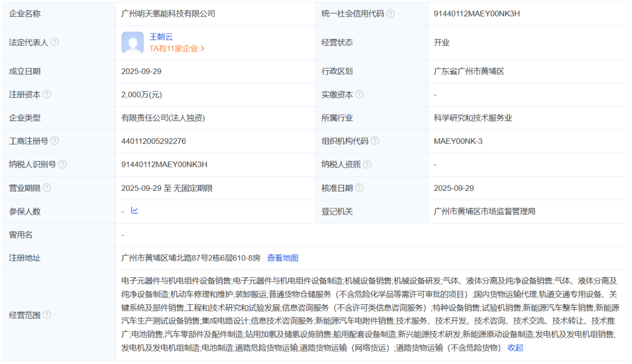Image resolution: width=632 pixels, height=364 pixels.
Task: Collapse business scope with 收起
Action: (x=516, y=348)
